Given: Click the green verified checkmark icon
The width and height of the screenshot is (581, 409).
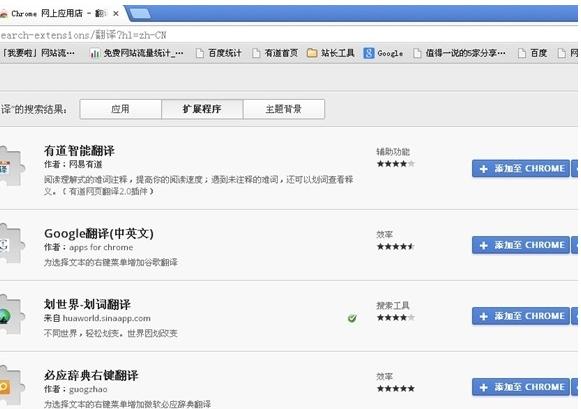Looking at the screenshot, I should pos(352,318).
